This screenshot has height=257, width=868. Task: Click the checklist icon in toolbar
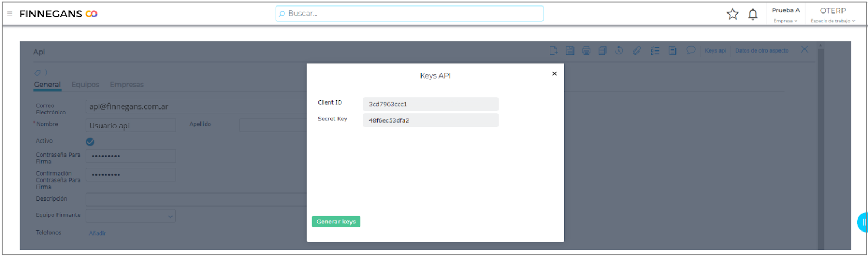[x=655, y=50]
